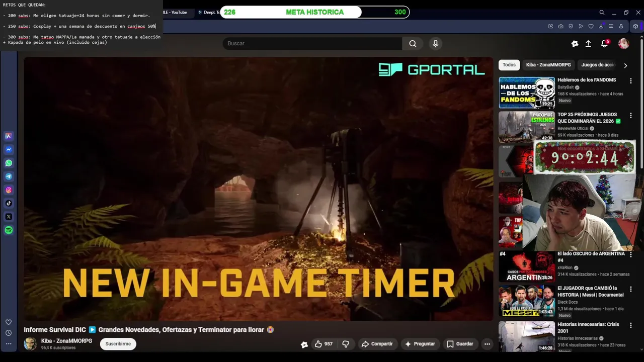Open Messenger from the sidebar

(x=9, y=149)
